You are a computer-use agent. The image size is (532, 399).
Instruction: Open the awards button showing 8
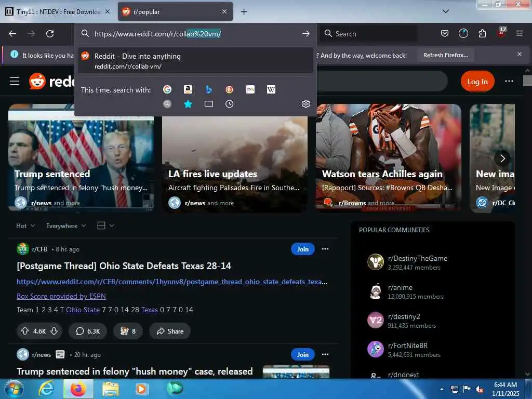(128, 331)
